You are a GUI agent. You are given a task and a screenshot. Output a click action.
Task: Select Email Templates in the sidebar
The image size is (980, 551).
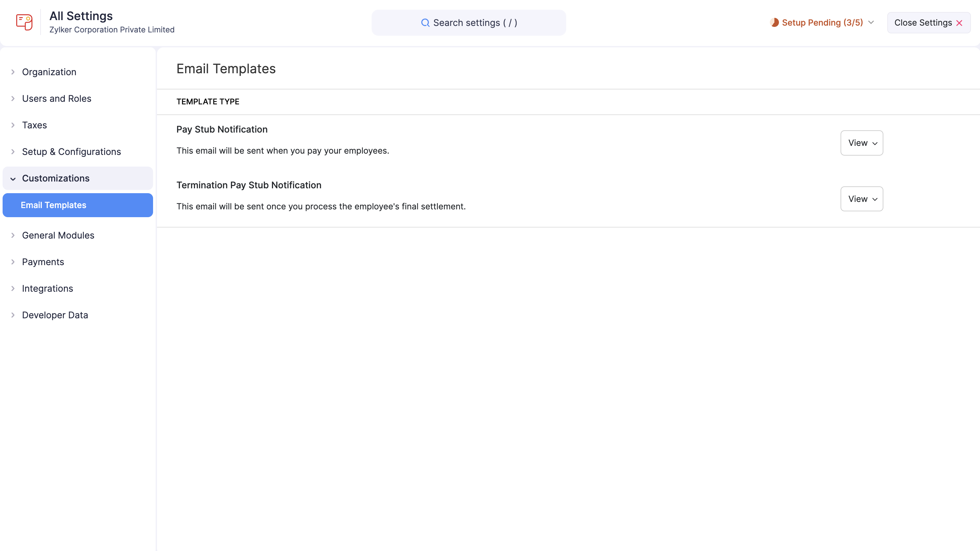click(53, 205)
